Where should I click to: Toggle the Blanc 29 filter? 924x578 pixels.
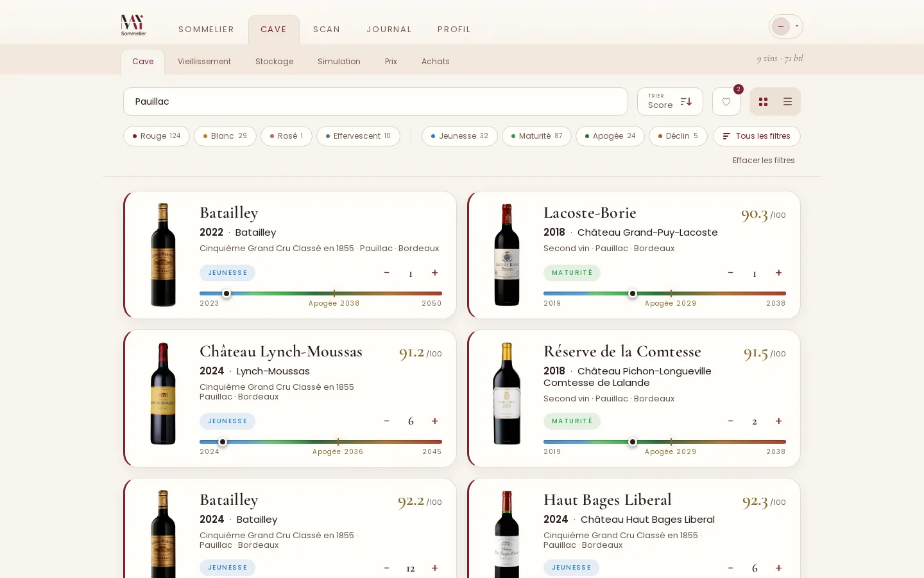pyautogui.click(x=225, y=136)
